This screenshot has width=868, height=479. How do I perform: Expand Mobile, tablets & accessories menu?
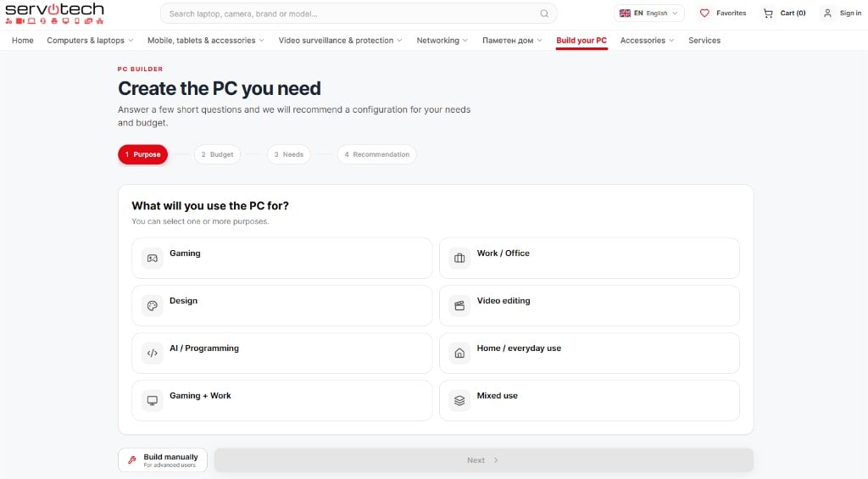coord(205,41)
